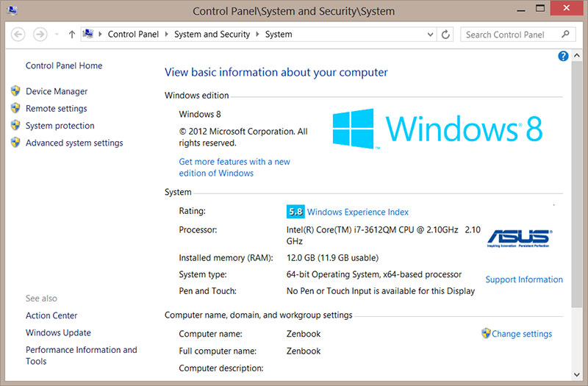This screenshot has height=386, width=588.
Task: Open Help with the blue question mark
Action: (x=563, y=56)
